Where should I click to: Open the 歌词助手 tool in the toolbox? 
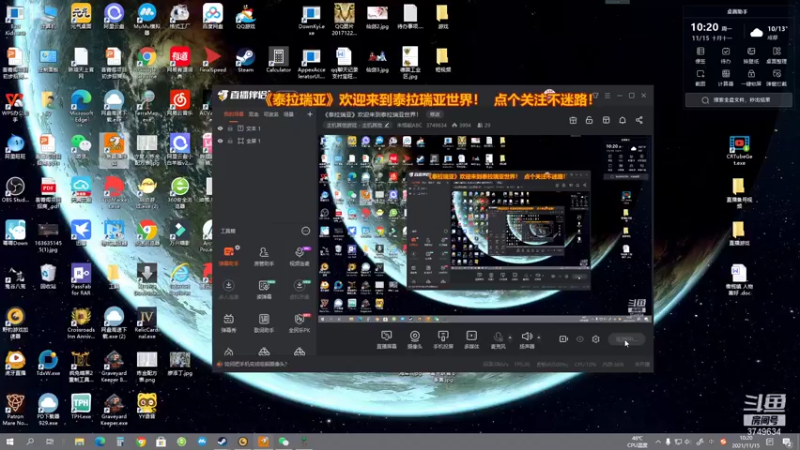(x=264, y=323)
